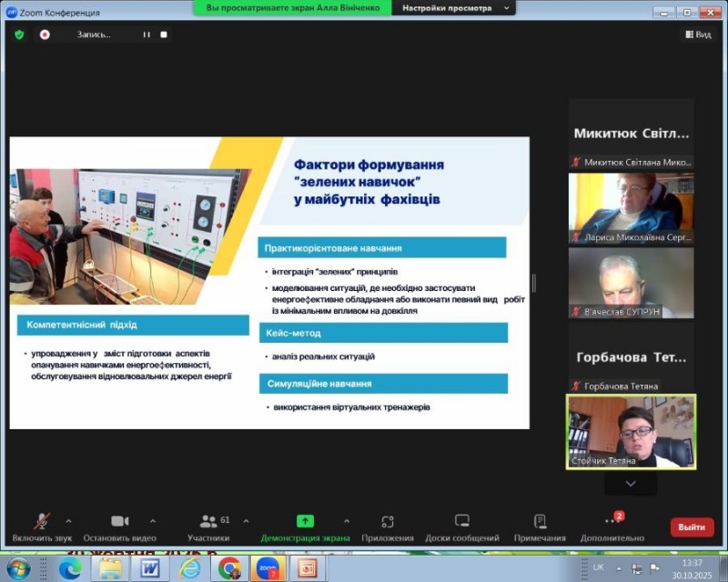Open Google Chrome from the taskbar

[229, 568]
